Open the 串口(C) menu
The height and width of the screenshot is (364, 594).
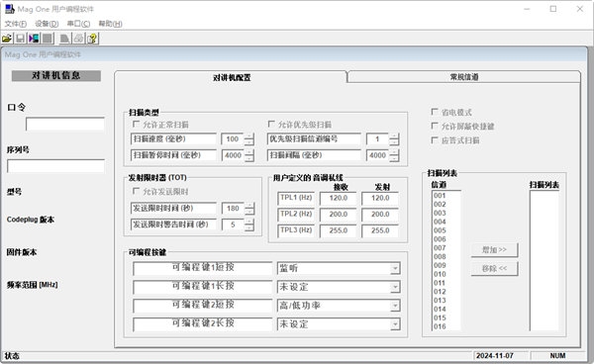(78, 24)
